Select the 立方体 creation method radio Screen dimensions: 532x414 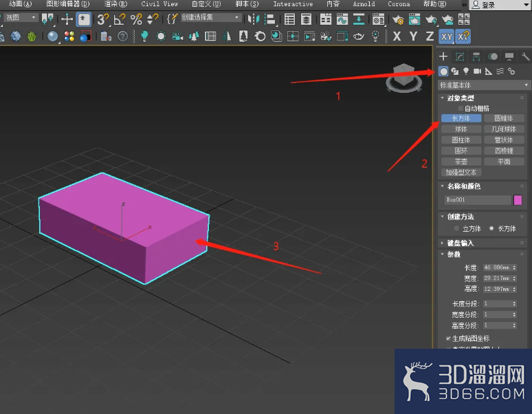tap(456, 228)
